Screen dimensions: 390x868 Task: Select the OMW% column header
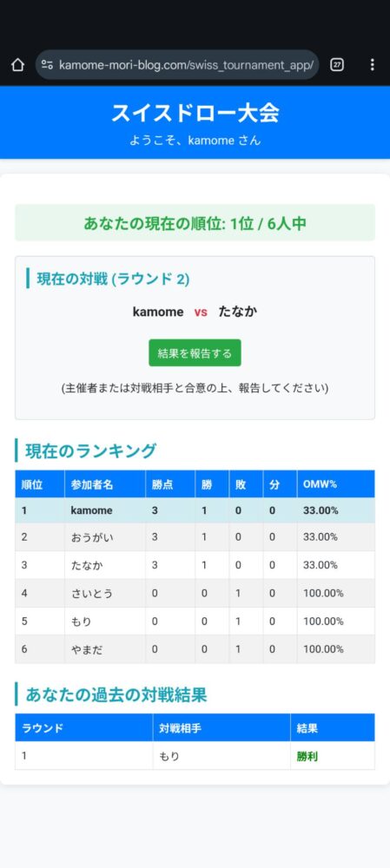pos(335,484)
